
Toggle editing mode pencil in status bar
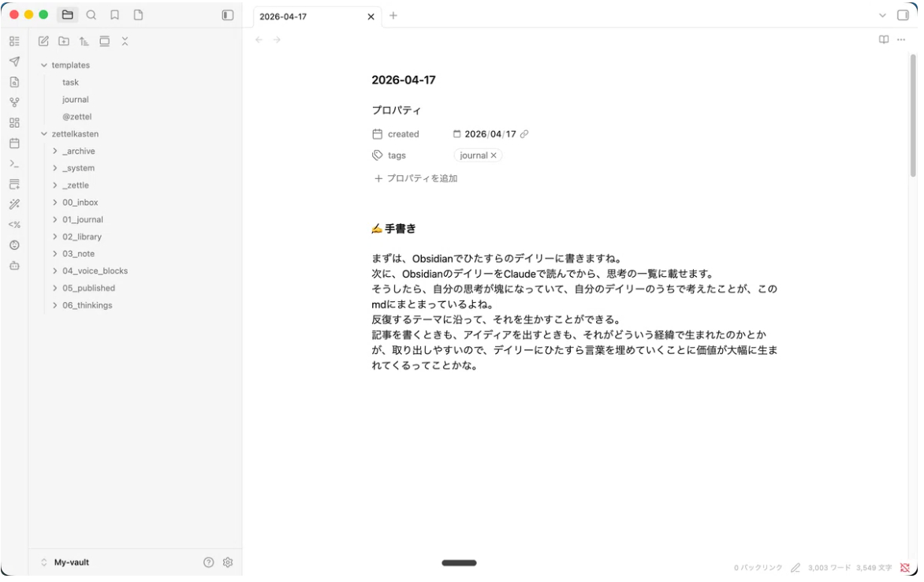(795, 568)
